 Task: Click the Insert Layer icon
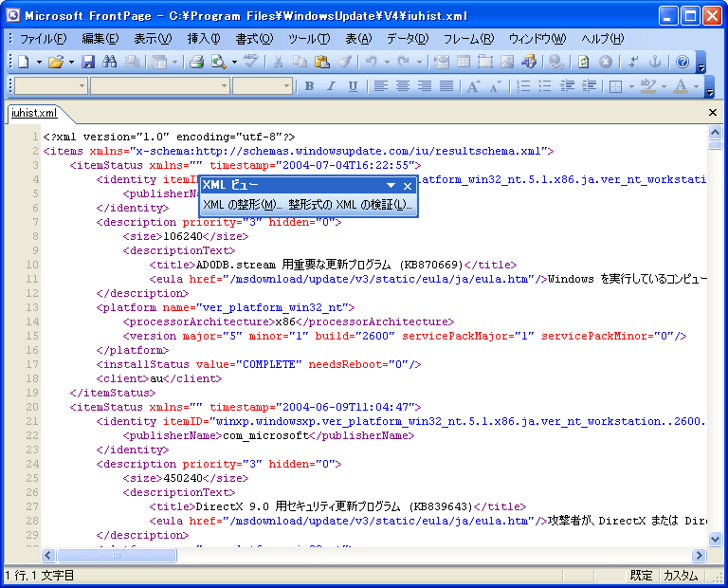485,62
